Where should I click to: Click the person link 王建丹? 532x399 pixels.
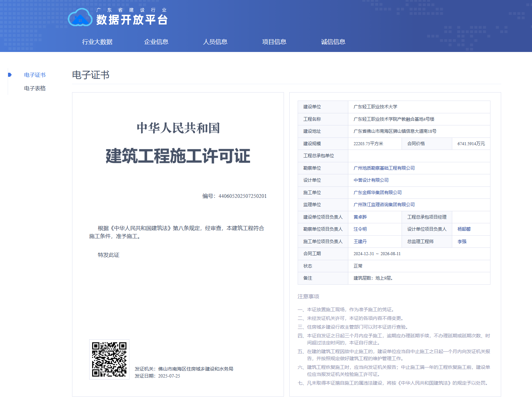[360, 242]
